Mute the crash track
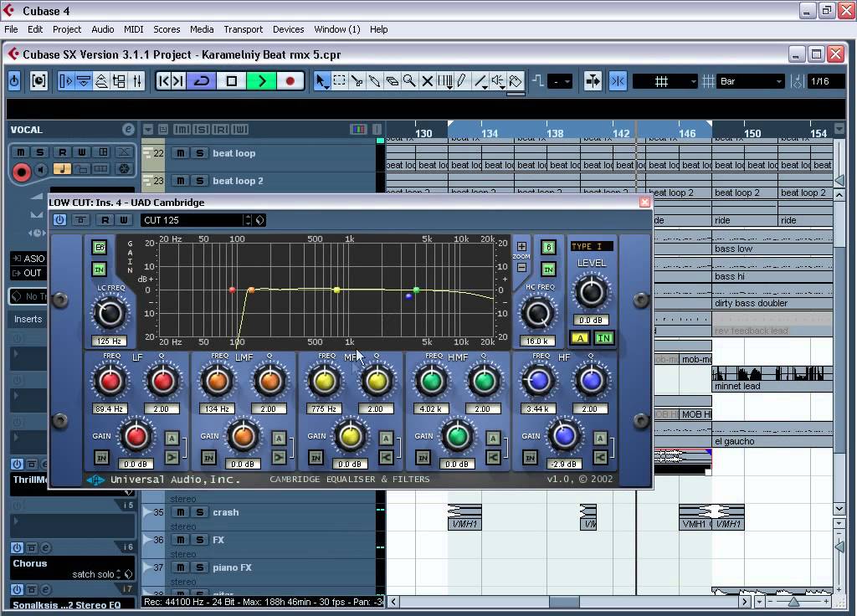This screenshot has height=616, width=857. (181, 512)
